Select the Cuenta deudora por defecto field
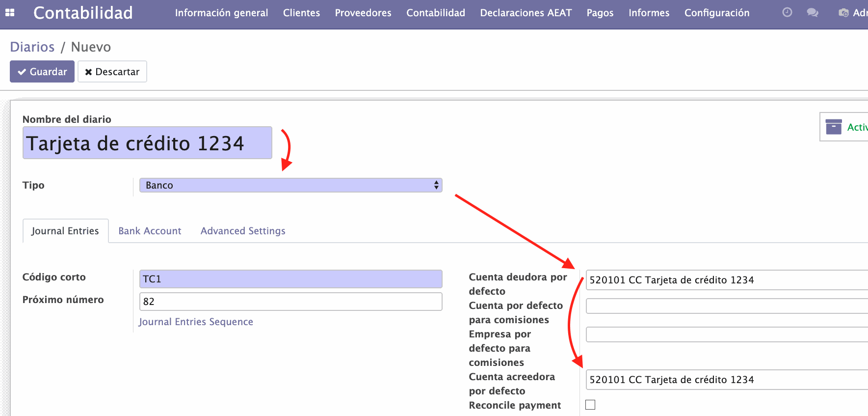868x416 pixels. tap(727, 280)
